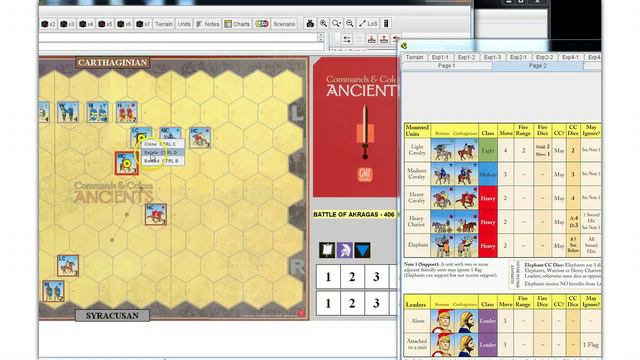Click the dark map icon below battle title

[x=327, y=250]
